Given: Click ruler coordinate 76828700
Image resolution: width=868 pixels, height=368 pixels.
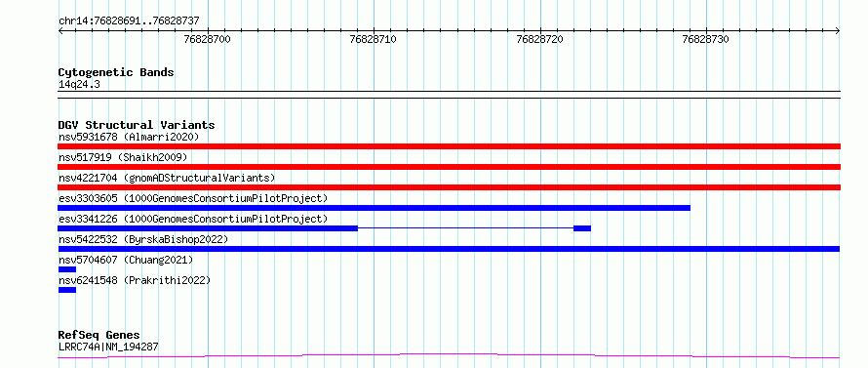Looking at the screenshot, I should (208, 39).
